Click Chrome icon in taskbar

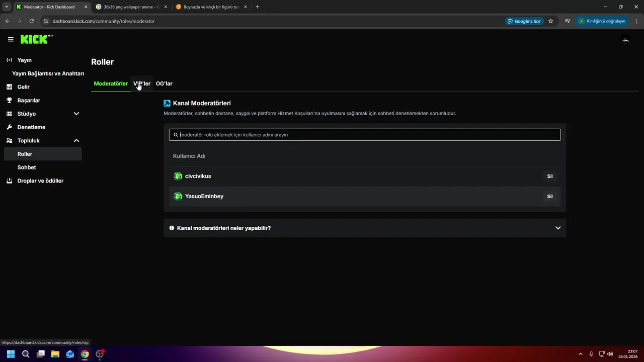(x=85, y=354)
